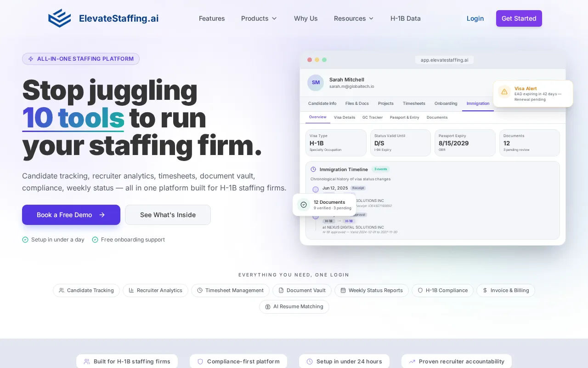The height and width of the screenshot is (368, 588).
Task: Click the Get Started button
Action: tap(519, 18)
